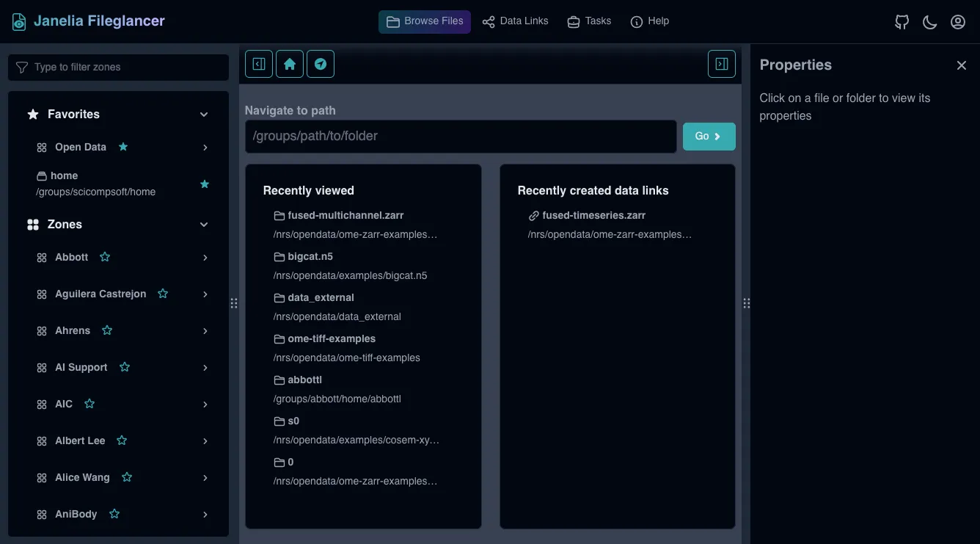Open the user profile icon
This screenshot has width=980, height=544.
click(x=957, y=22)
